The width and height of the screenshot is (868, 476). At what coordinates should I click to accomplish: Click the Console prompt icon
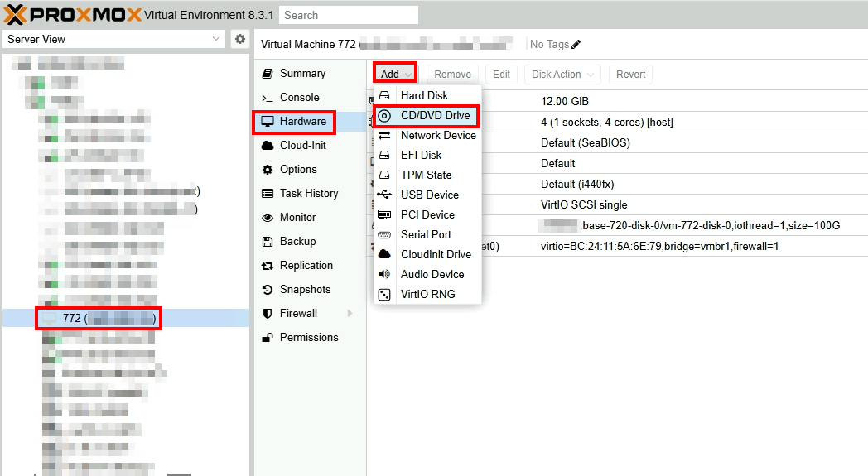click(x=268, y=98)
